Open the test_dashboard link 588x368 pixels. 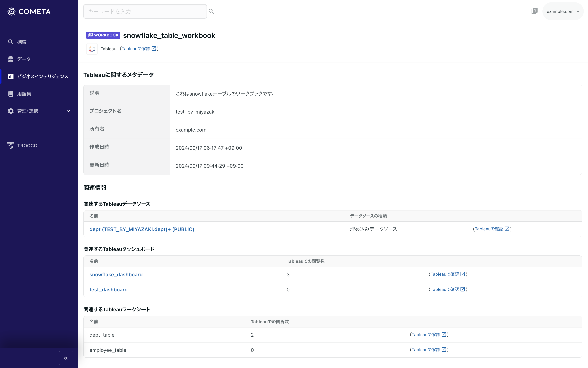108,290
